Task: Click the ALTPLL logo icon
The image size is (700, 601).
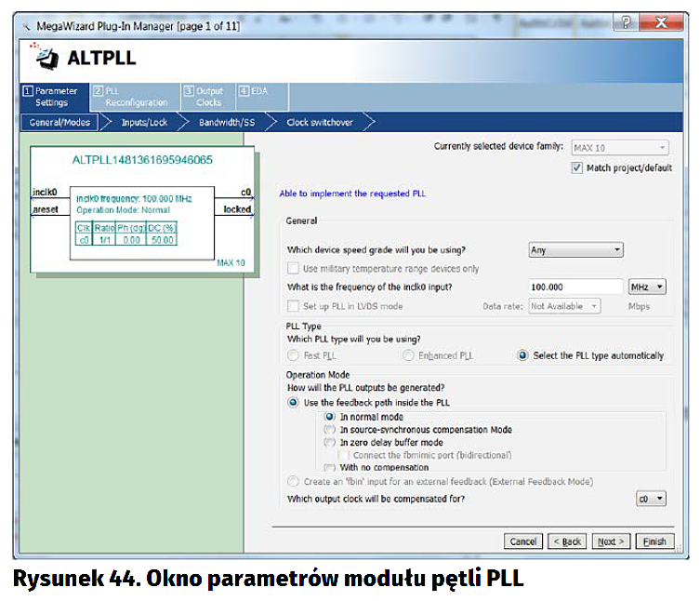Action: pyautogui.click(x=45, y=57)
